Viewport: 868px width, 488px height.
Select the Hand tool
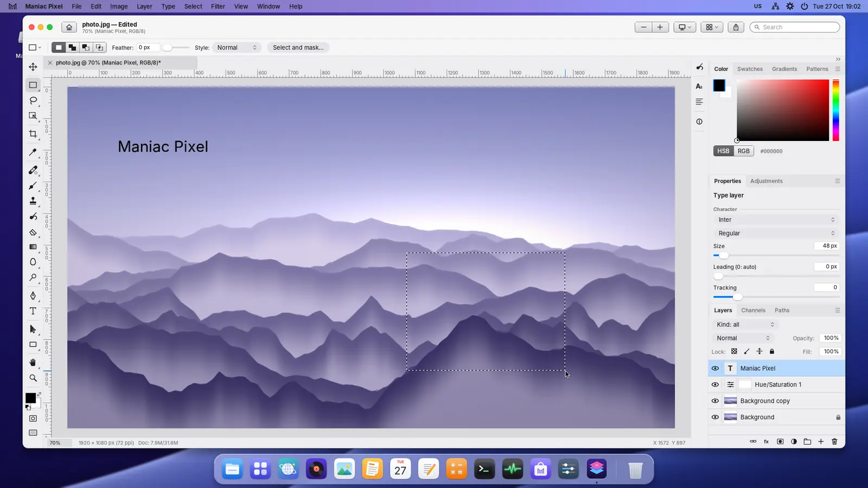point(33,362)
